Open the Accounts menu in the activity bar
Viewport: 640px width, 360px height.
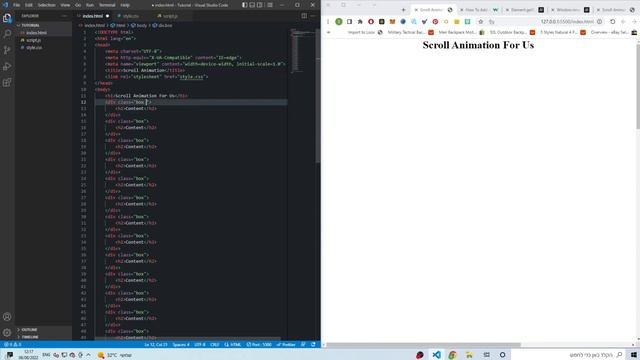click(x=7, y=316)
